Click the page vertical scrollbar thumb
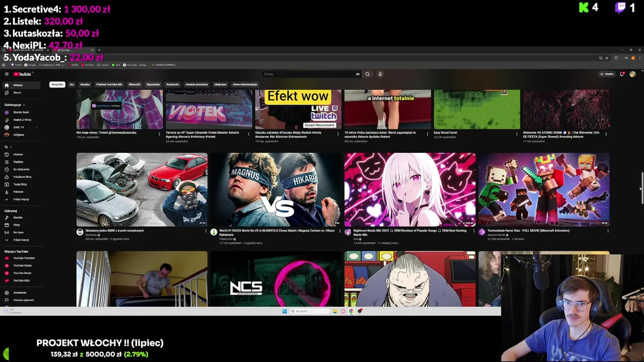644x362 pixels. (641, 188)
